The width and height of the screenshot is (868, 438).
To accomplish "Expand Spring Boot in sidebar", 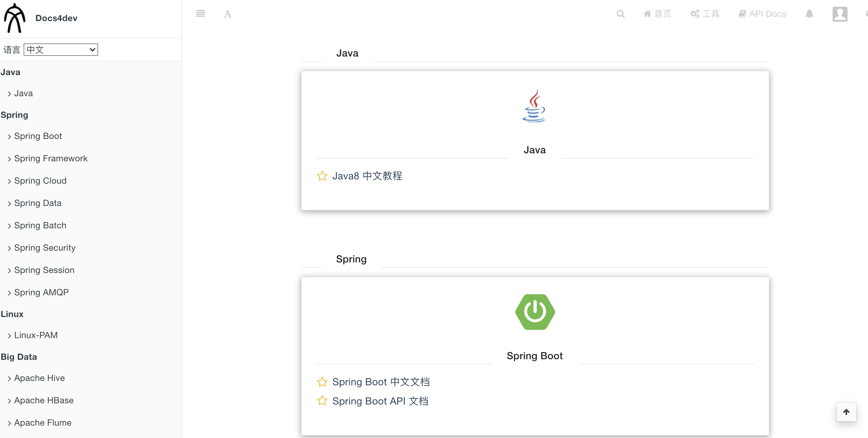I will point(35,136).
